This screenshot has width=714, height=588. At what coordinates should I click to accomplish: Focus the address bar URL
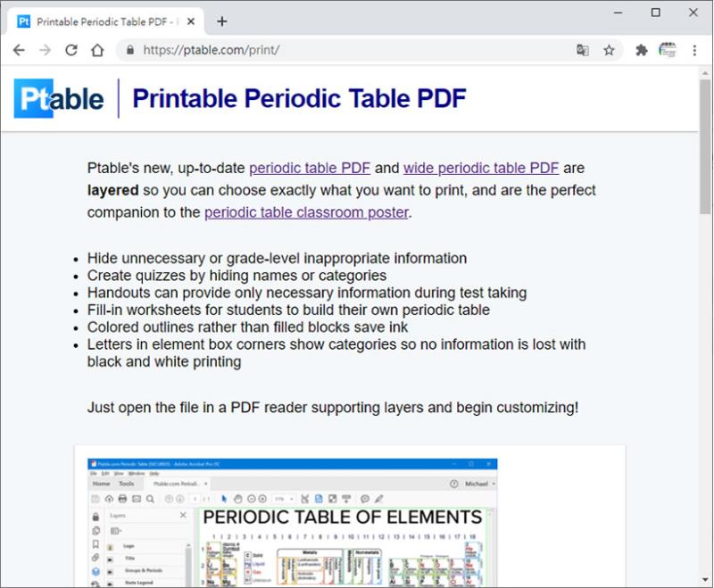pos(212,50)
